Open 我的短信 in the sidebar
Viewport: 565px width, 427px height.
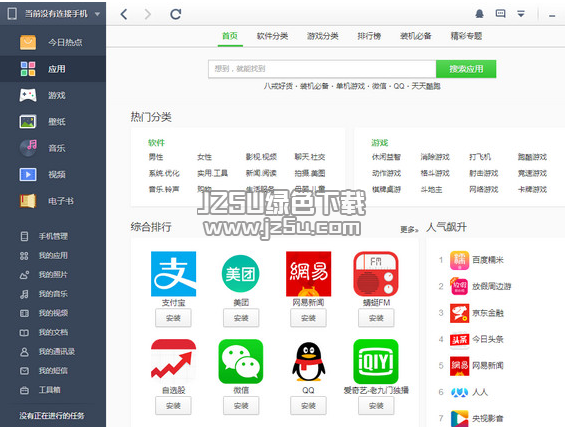point(53,370)
